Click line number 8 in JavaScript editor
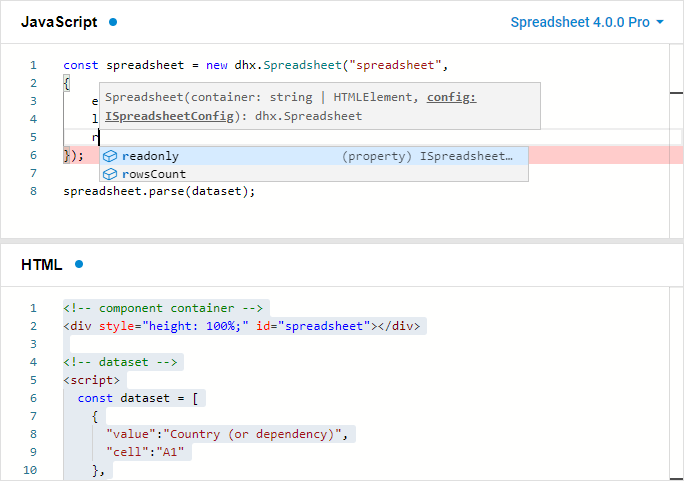 pos(34,191)
